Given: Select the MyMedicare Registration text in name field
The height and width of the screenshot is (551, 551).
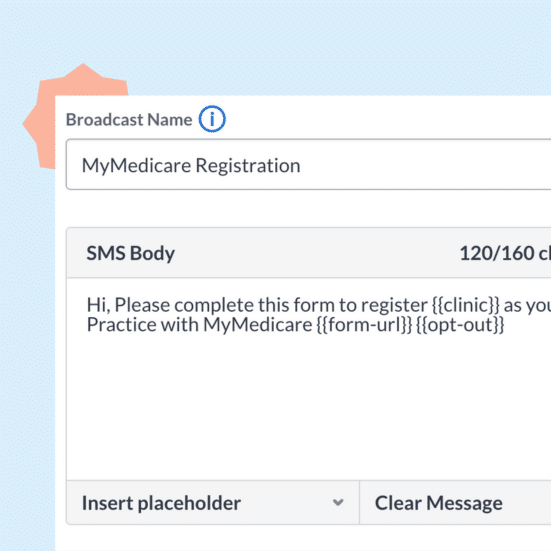Looking at the screenshot, I should 191,166.
